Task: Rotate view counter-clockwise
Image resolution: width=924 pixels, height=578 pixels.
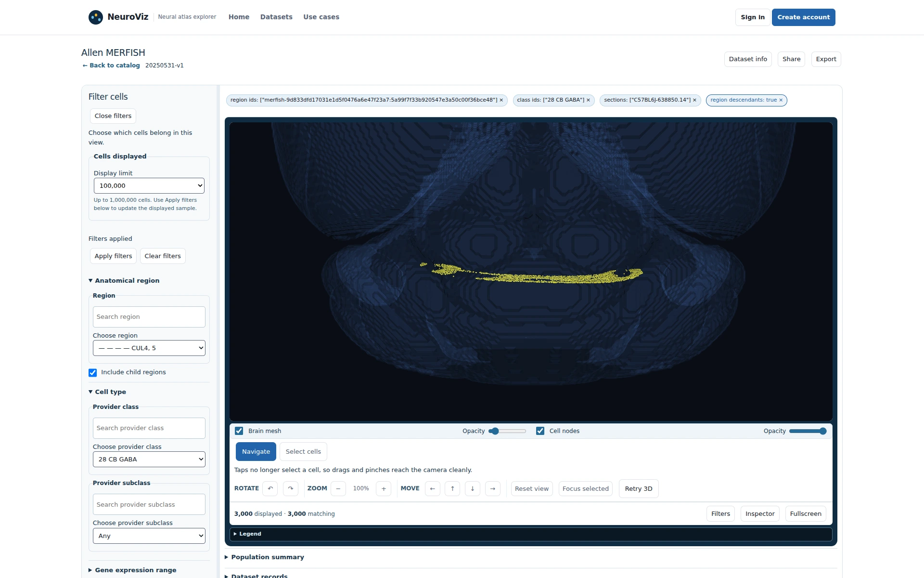Action: click(270, 488)
